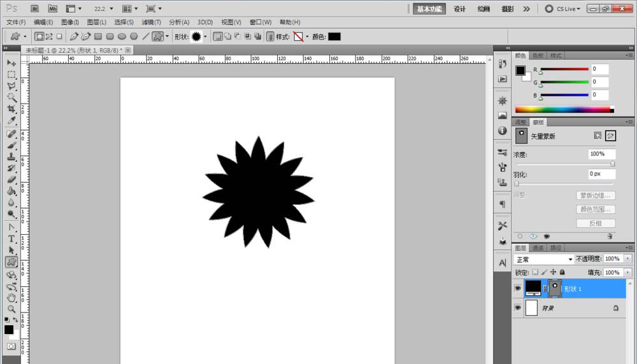The width and height of the screenshot is (637, 364).
Task: Toggle mask visibility eye in Masks panel
Action: 547,236
